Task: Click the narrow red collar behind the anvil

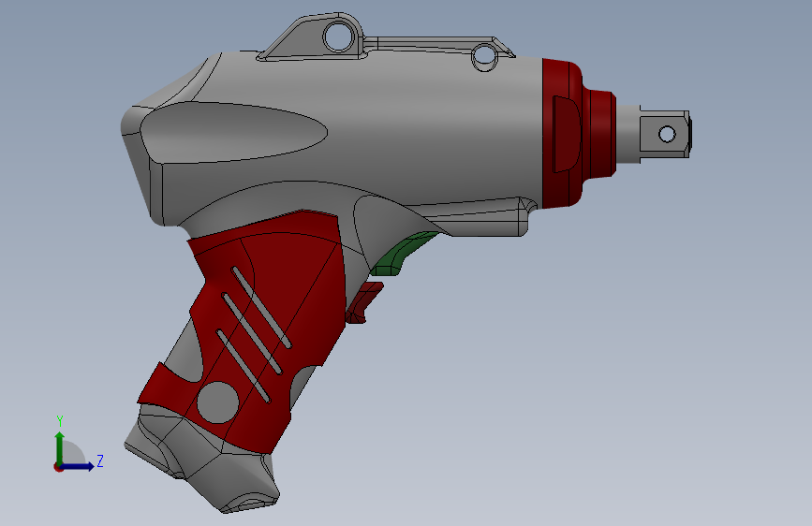Action: pyautogui.click(x=600, y=135)
